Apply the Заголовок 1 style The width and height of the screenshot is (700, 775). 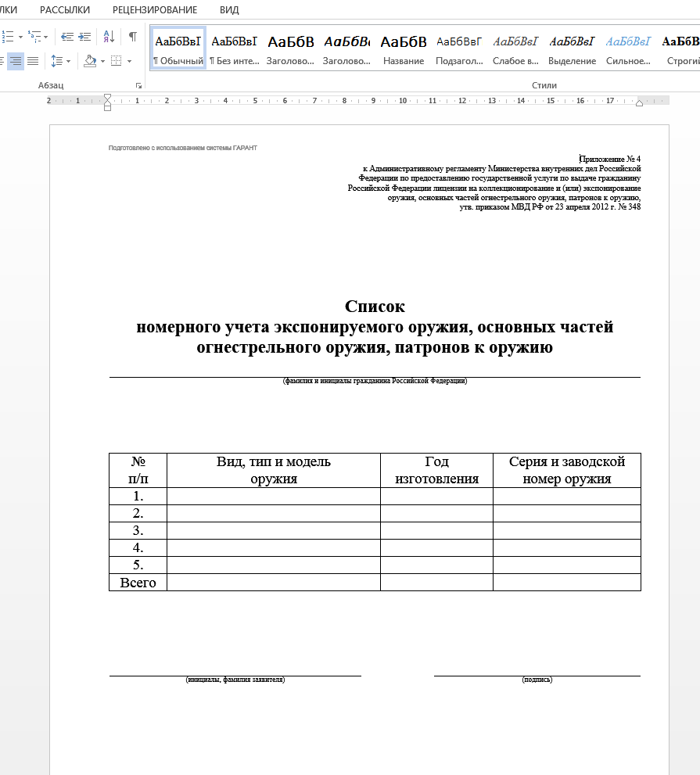(x=290, y=47)
